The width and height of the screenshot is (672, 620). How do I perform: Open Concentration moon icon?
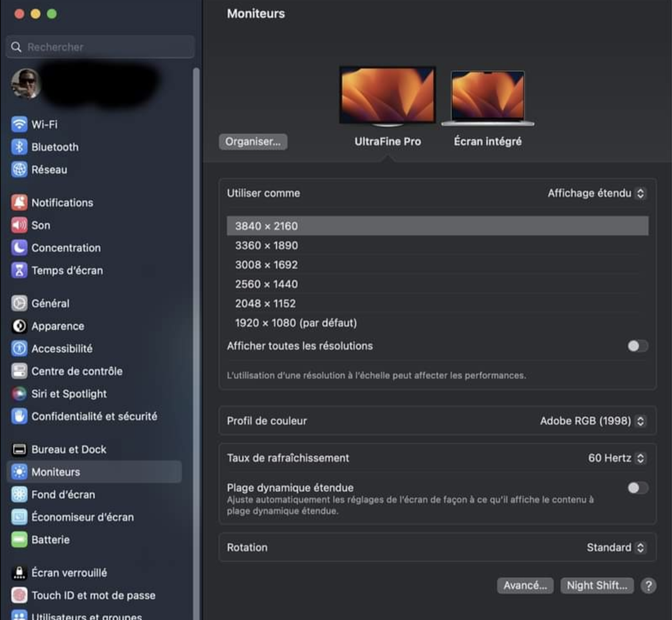tap(19, 248)
